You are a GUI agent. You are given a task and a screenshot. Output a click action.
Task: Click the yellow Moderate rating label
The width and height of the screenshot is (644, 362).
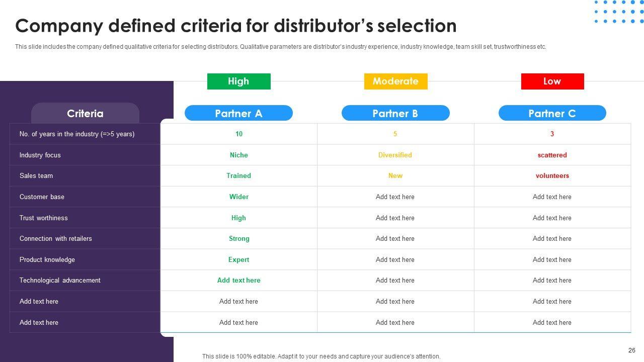click(395, 81)
